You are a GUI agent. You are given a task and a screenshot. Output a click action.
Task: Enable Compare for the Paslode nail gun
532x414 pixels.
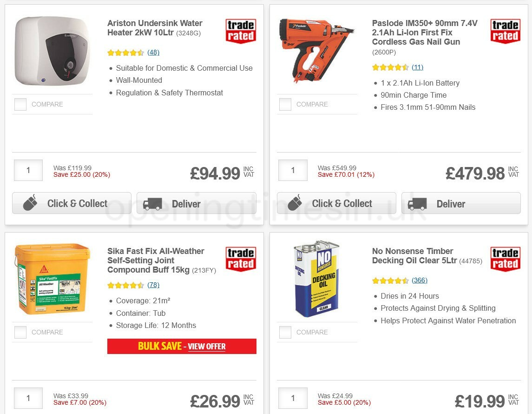[x=285, y=104]
